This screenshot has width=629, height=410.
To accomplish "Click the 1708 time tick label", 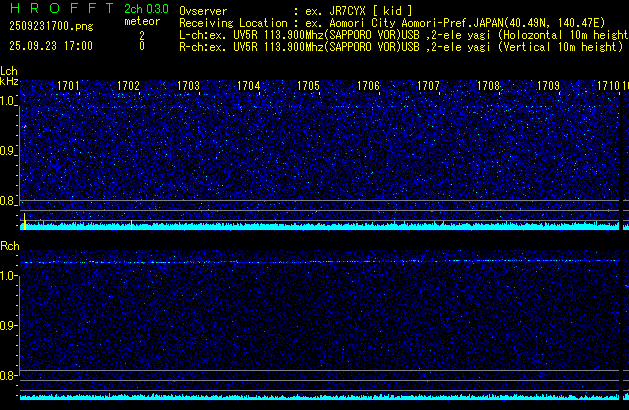I will 488,86.
